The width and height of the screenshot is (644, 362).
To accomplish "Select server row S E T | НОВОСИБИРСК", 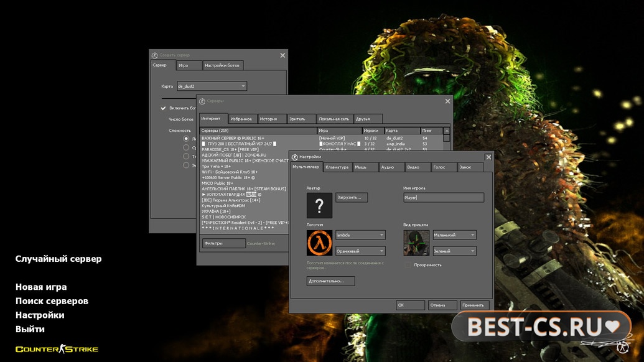I will click(x=245, y=216).
